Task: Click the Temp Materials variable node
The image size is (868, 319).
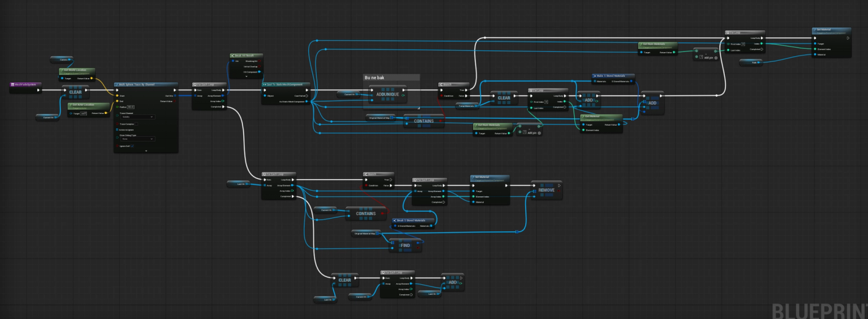Action: pos(467,106)
